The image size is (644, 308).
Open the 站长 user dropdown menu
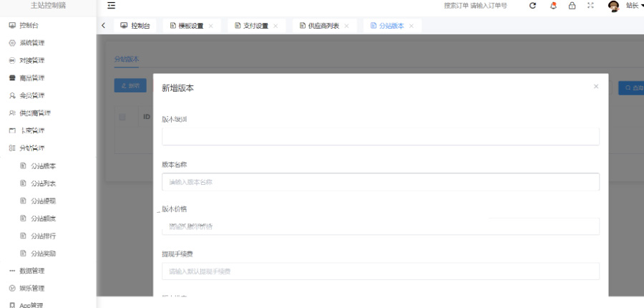[634, 6]
